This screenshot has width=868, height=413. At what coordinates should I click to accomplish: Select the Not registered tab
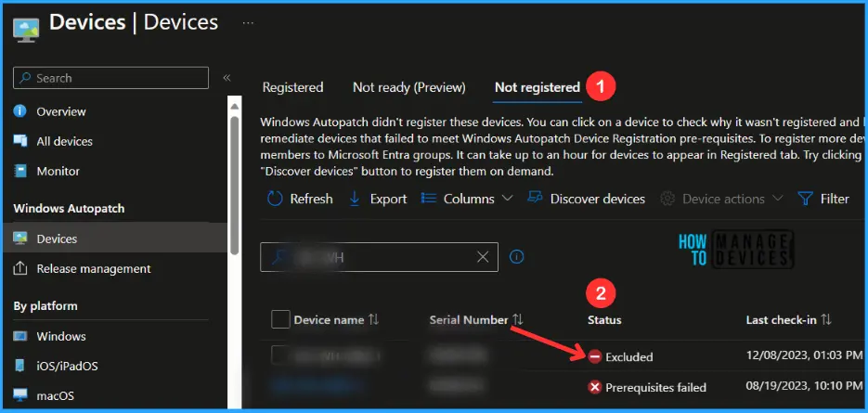point(537,87)
